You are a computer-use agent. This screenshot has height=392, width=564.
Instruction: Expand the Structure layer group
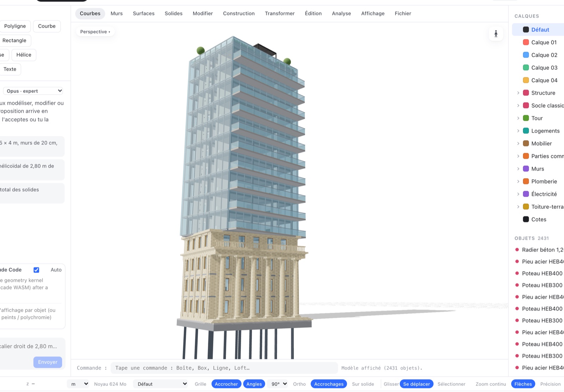click(518, 93)
